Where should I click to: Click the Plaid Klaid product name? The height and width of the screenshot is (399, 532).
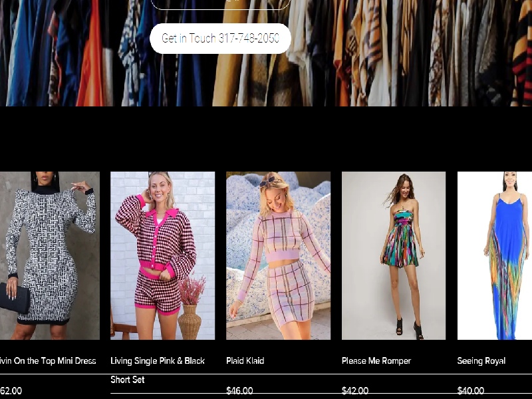[x=245, y=361]
